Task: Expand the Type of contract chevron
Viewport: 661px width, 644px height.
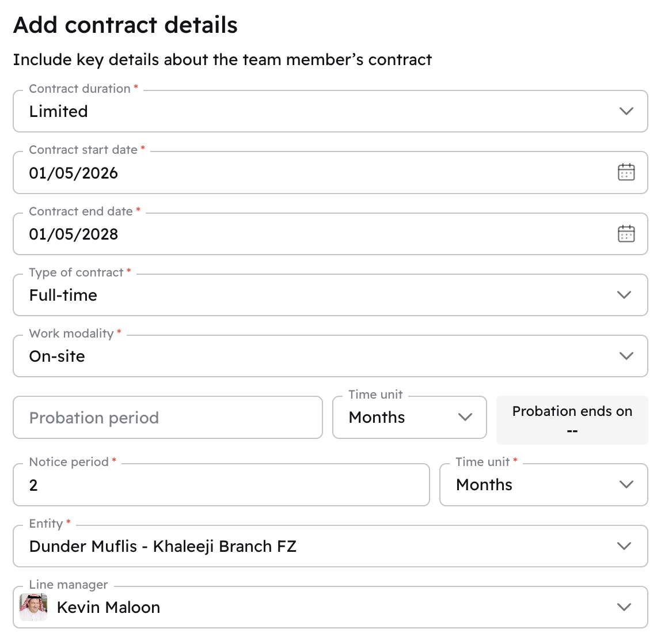Action: 624,295
